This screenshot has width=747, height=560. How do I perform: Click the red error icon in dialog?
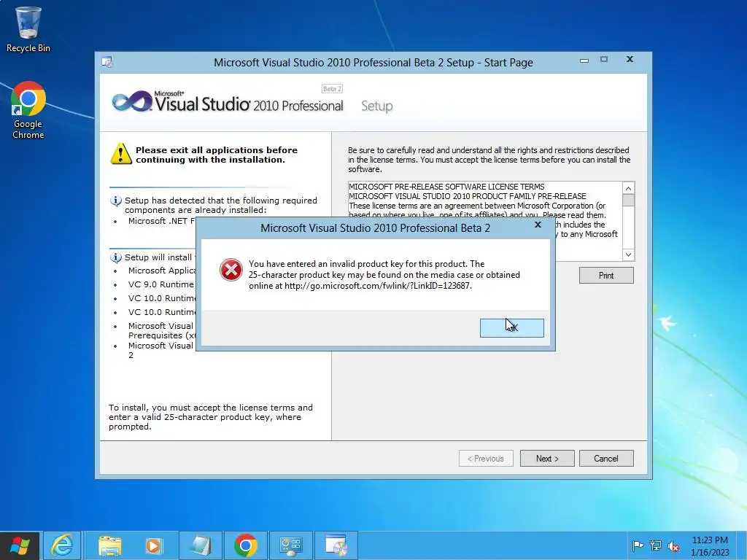(231, 270)
